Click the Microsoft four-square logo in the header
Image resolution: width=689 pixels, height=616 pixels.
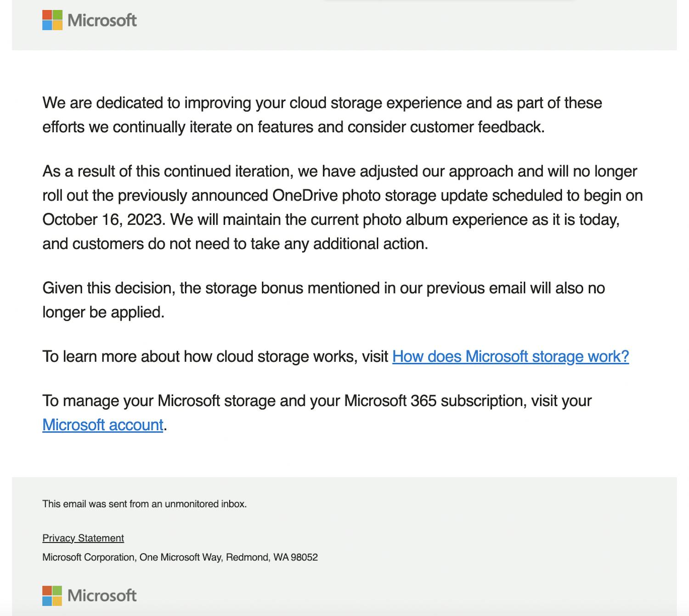[52, 20]
